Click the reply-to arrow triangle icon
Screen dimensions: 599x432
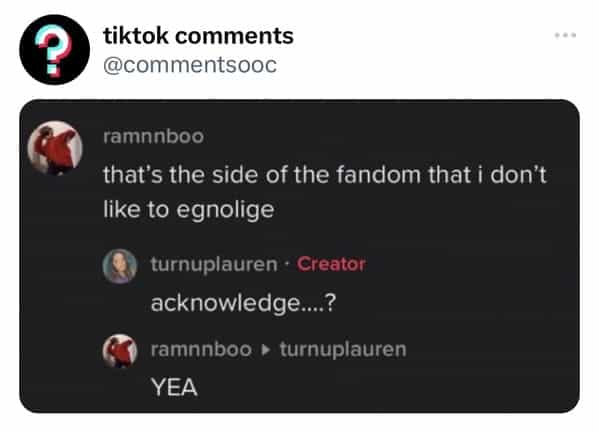tap(266, 350)
